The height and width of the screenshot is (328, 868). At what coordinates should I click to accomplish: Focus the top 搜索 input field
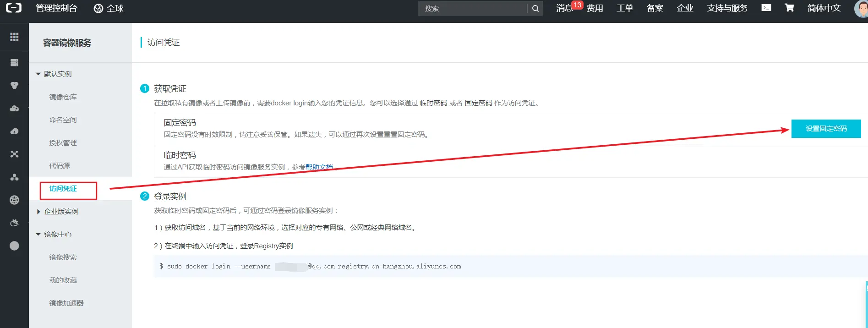pyautogui.click(x=473, y=8)
